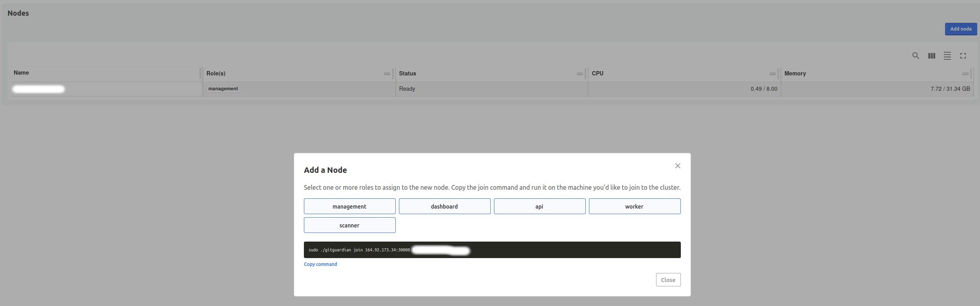Click the Add a Node dialog title

(x=325, y=170)
